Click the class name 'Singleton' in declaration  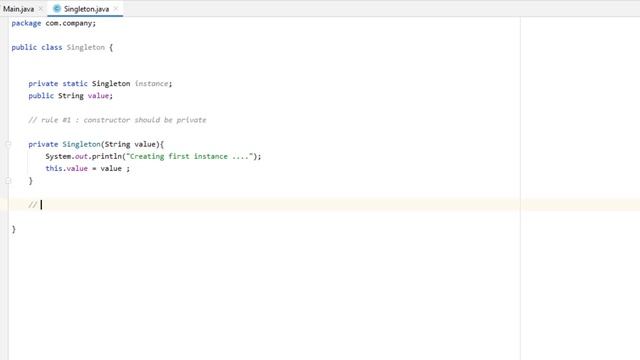click(x=86, y=47)
